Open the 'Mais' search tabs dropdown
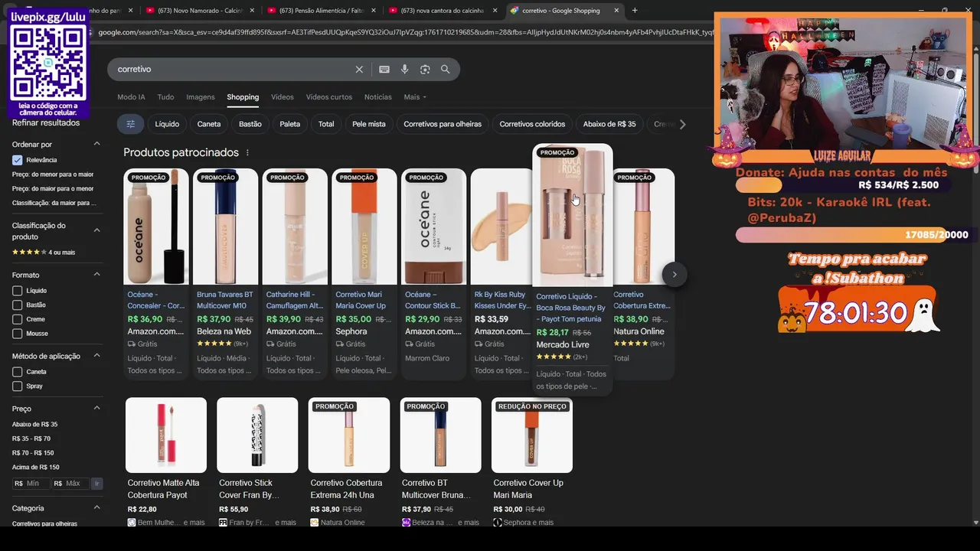The image size is (980, 551). coord(415,97)
